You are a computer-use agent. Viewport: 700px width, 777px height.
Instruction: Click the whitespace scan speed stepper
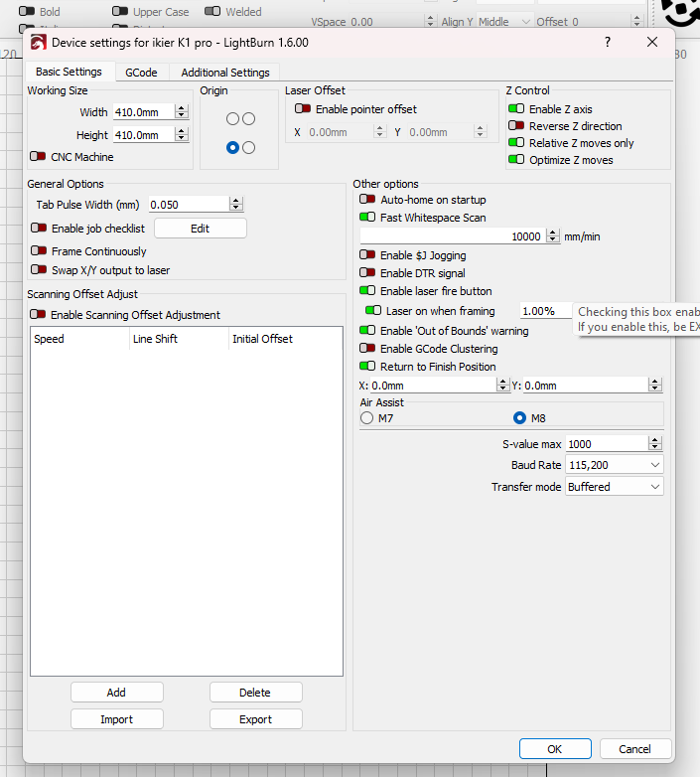pyautogui.click(x=553, y=235)
